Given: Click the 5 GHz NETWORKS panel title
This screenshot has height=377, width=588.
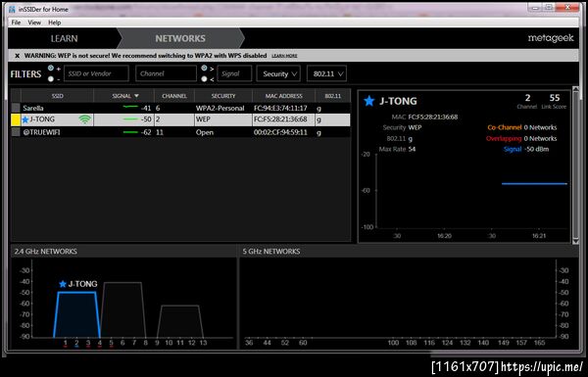Looking at the screenshot, I should point(271,252).
